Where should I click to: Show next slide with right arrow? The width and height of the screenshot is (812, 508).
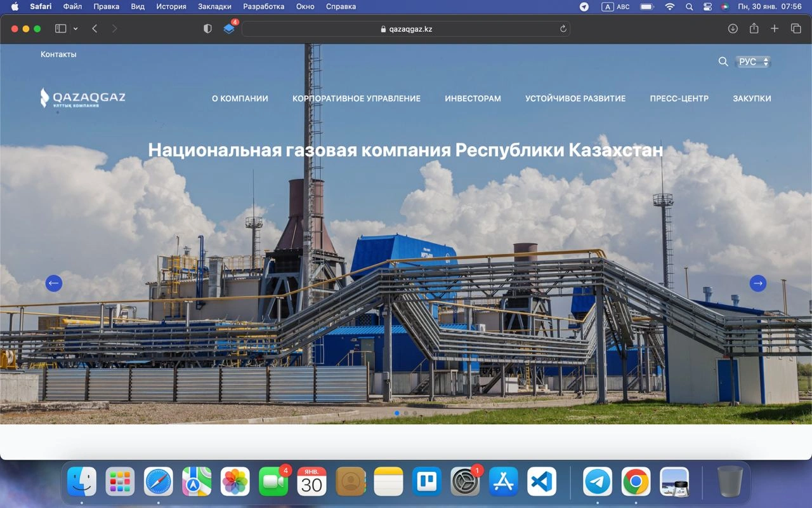(758, 283)
